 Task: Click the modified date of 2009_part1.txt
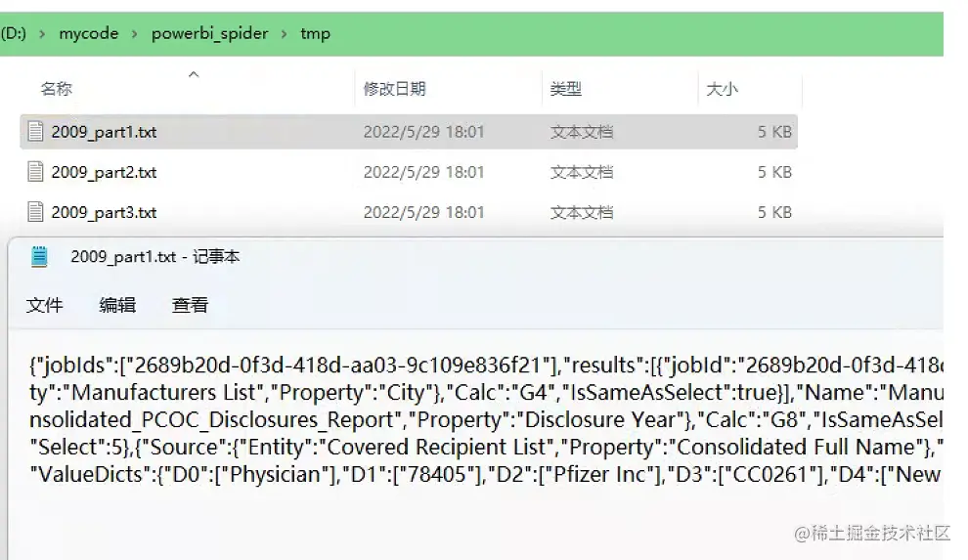423,132
